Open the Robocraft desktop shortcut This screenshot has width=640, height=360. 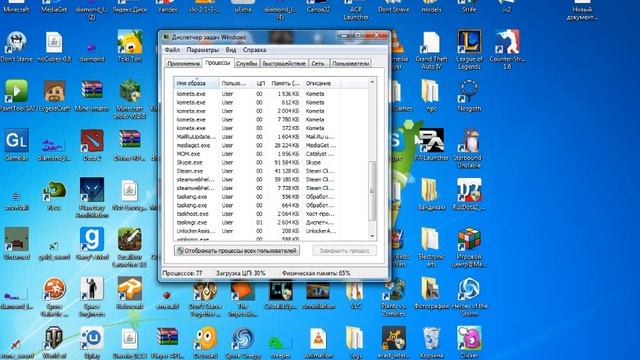(x=129, y=294)
